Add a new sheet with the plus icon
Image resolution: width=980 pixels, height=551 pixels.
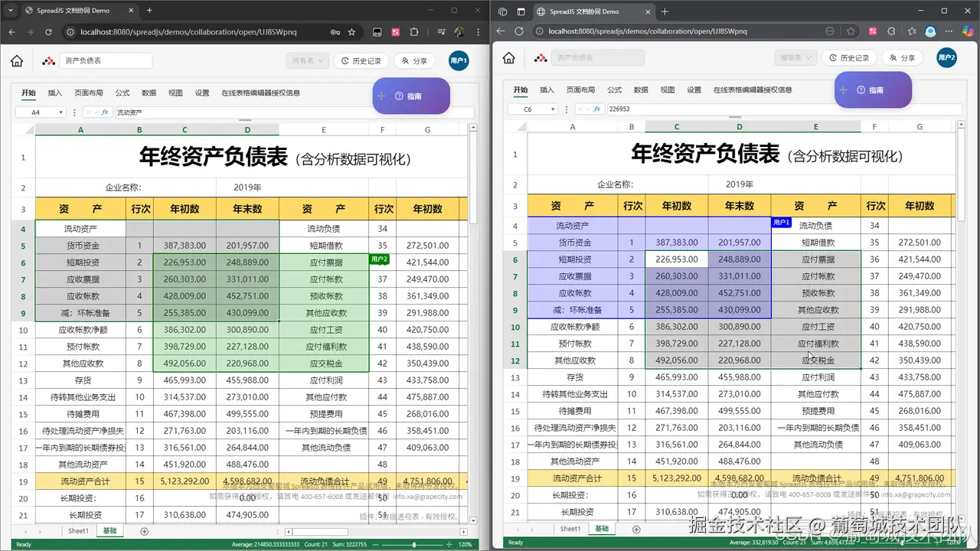pyautogui.click(x=144, y=531)
